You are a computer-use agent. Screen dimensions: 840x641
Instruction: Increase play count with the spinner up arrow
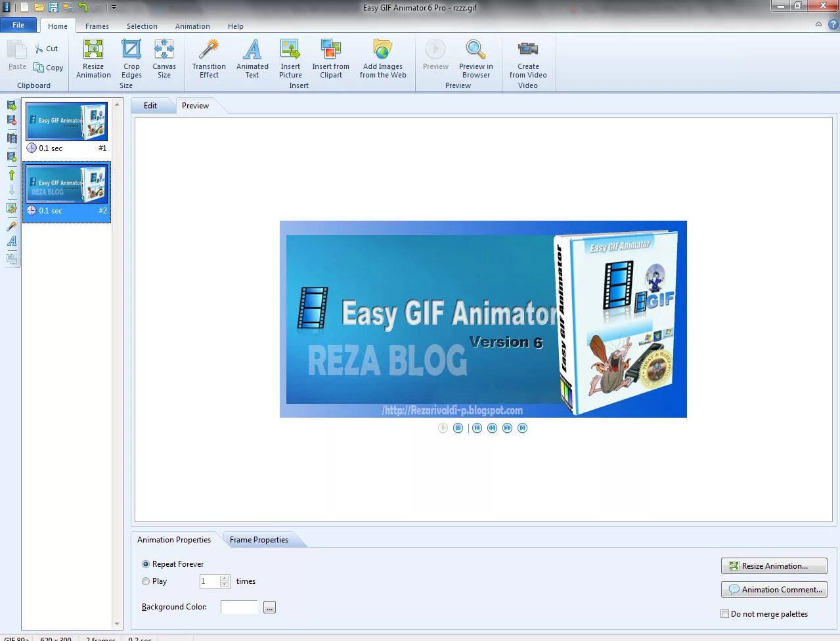tap(225, 578)
